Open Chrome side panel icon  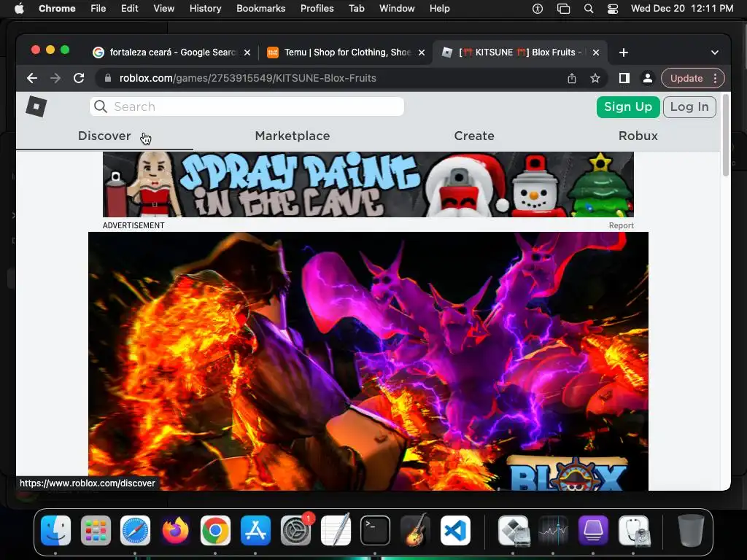pos(624,78)
